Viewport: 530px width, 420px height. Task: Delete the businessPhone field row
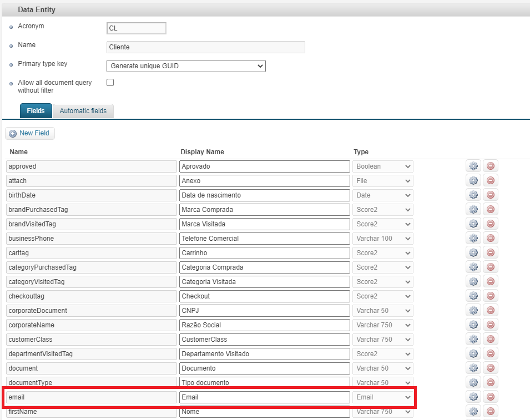pyautogui.click(x=491, y=238)
